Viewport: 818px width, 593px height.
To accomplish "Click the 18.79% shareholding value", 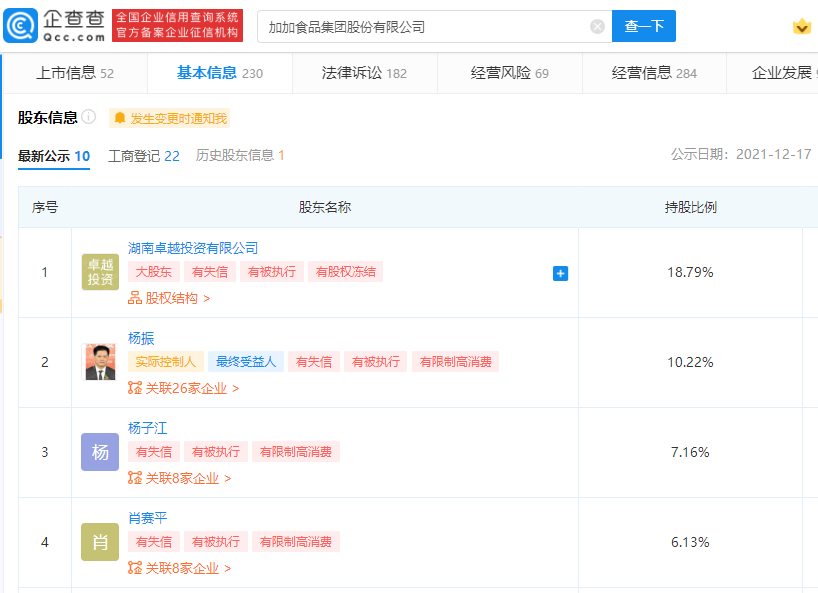I will (x=690, y=272).
